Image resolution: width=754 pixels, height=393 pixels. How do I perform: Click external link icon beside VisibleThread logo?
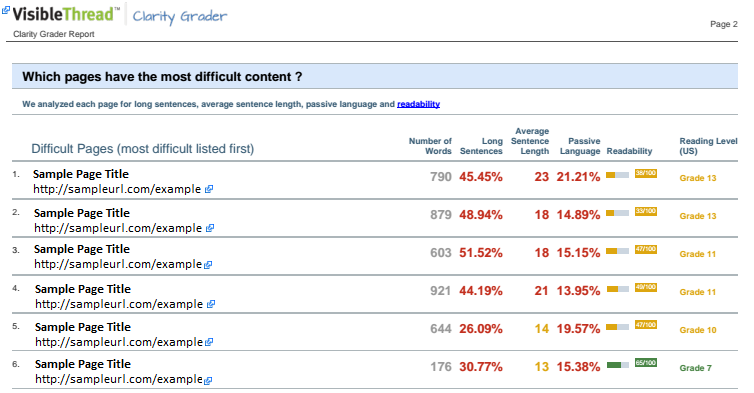[6, 10]
